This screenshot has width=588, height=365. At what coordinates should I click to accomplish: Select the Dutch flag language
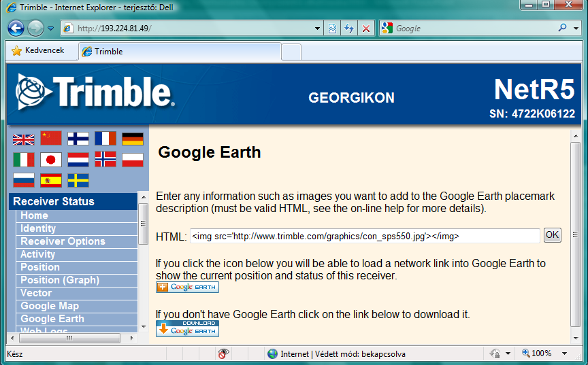(x=78, y=160)
